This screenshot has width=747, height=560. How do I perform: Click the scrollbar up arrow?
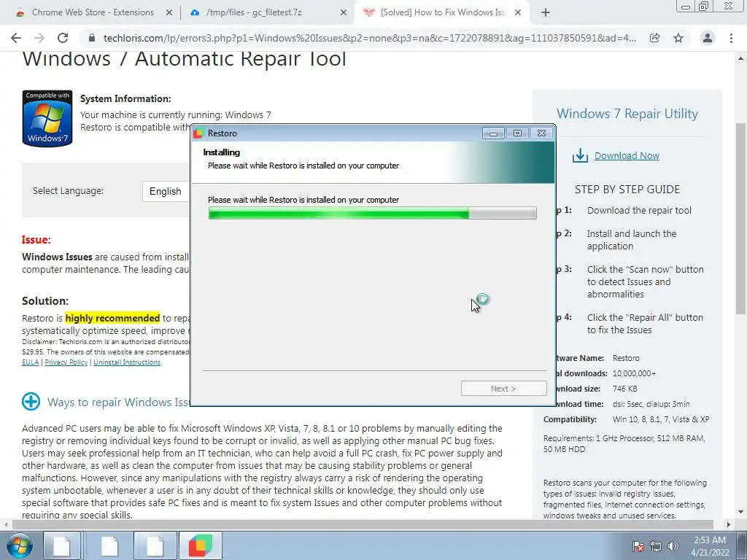click(740, 58)
